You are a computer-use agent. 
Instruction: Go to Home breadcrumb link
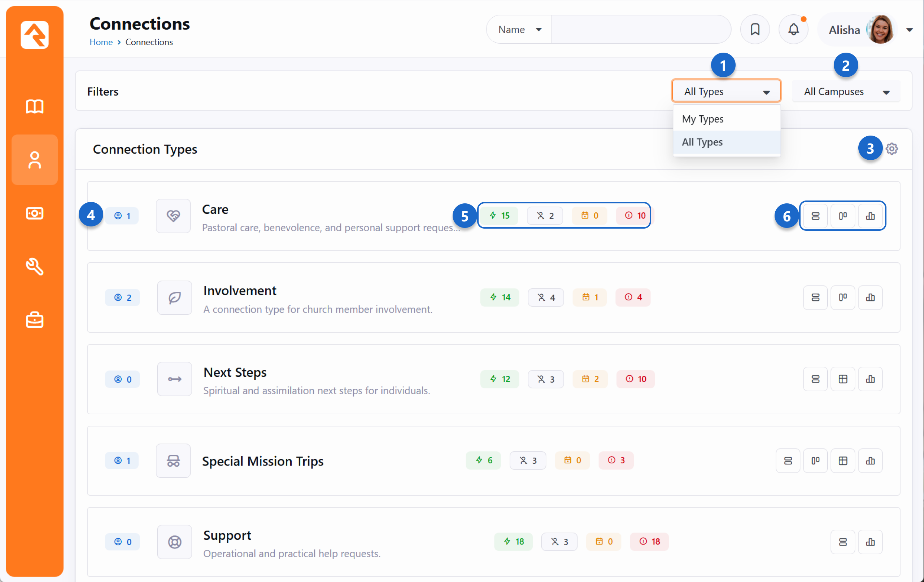(x=101, y=42)
